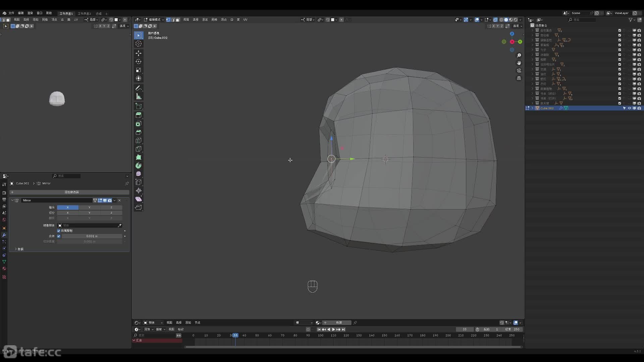Toggle camera view icon in viewport
This screenshot has height=362, width=644.
(x=519, y=70)
